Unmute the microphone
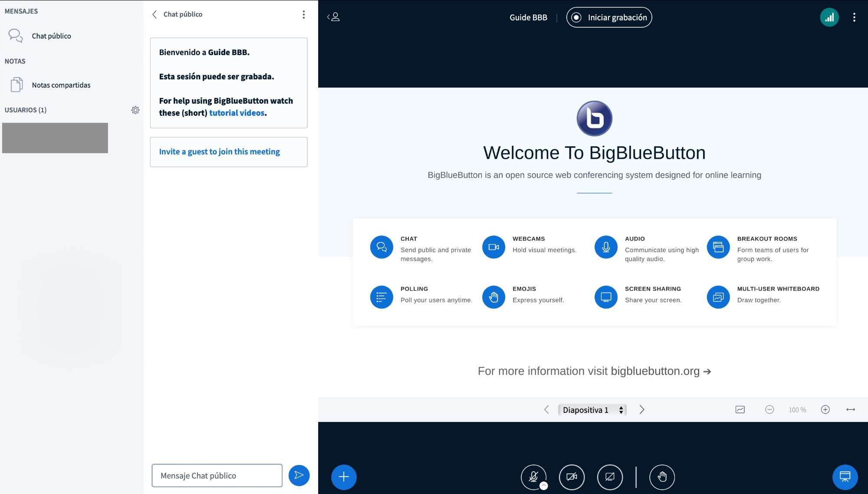 tap(533, 477)
